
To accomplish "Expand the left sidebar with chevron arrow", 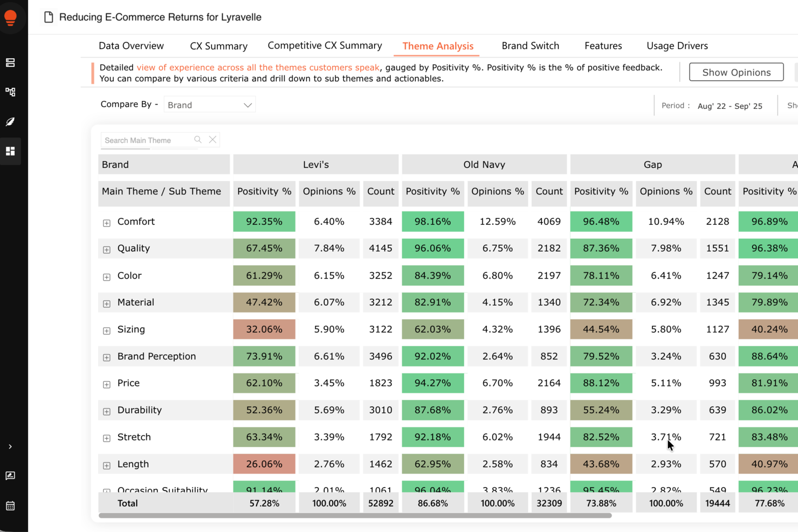I will (x=10, y=446).
